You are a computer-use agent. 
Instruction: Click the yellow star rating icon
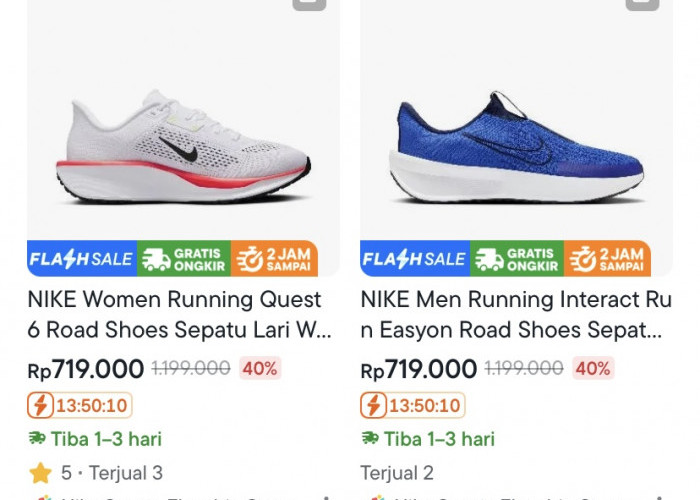coord(40,472)
